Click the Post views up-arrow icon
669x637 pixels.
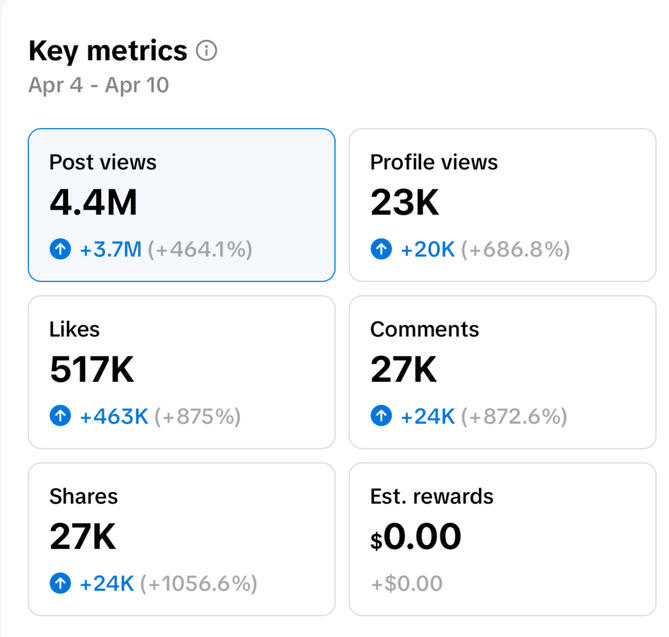coord(60,249)
